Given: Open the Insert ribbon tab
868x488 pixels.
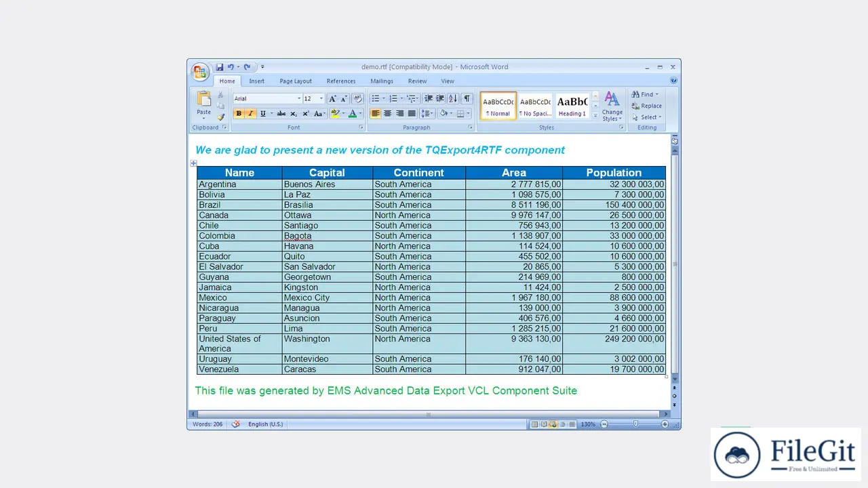Looking at the screenshot, I should click(x=257, y=81).
